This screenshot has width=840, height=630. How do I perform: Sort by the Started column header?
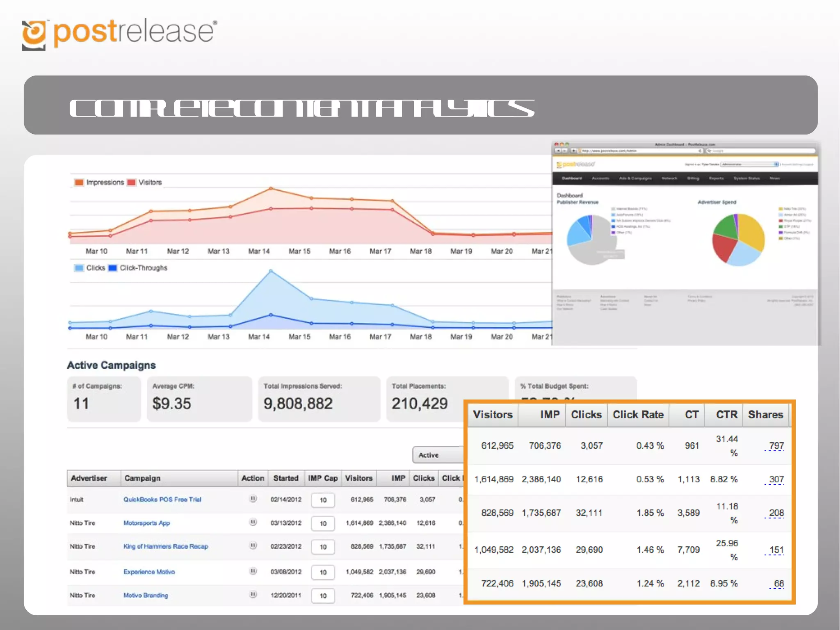tap(286, 478)
